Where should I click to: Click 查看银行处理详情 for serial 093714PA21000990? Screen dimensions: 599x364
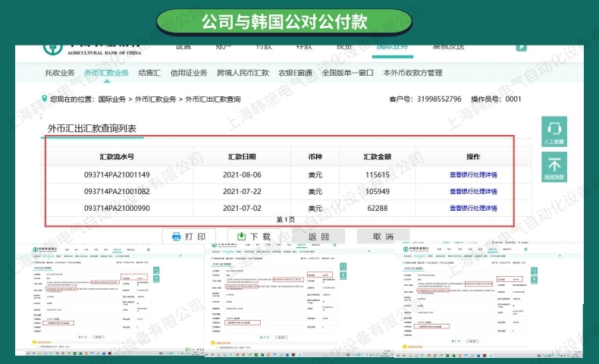tap(473, 208)
